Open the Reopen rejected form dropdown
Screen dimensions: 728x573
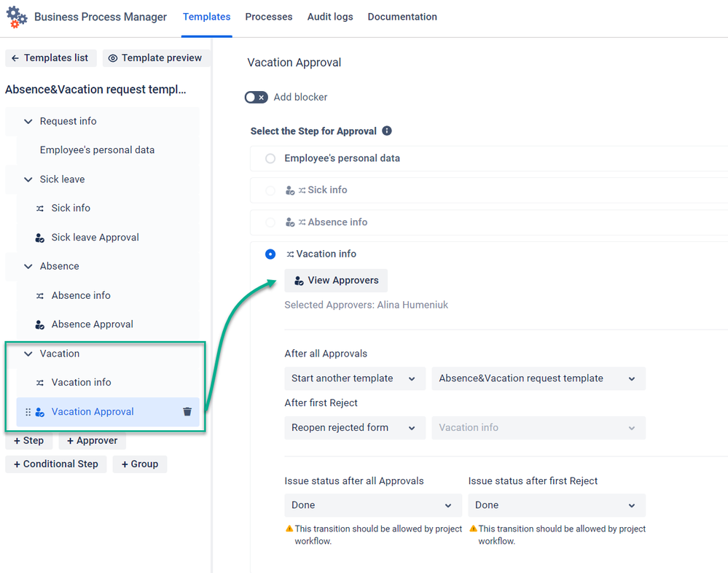pos(355,428)
